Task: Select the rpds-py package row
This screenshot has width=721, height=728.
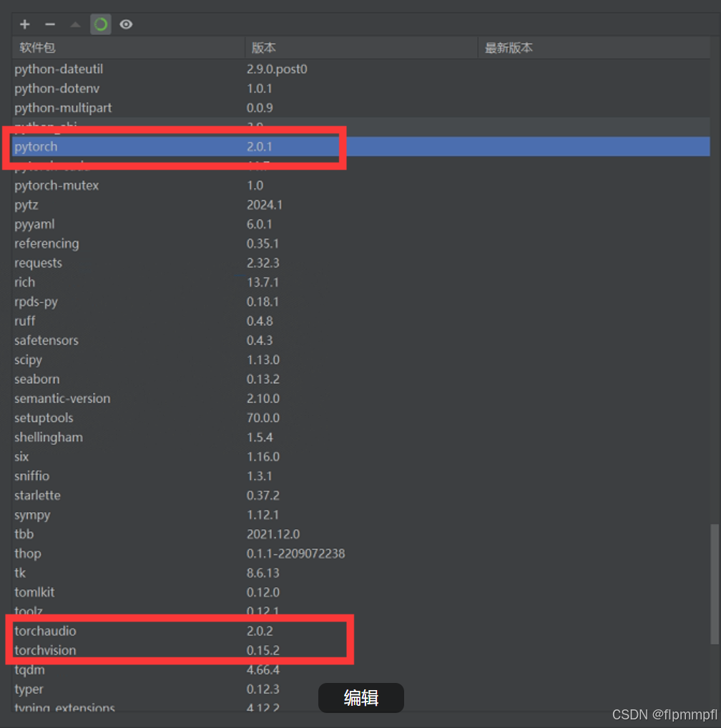Action: coord(360,302)
